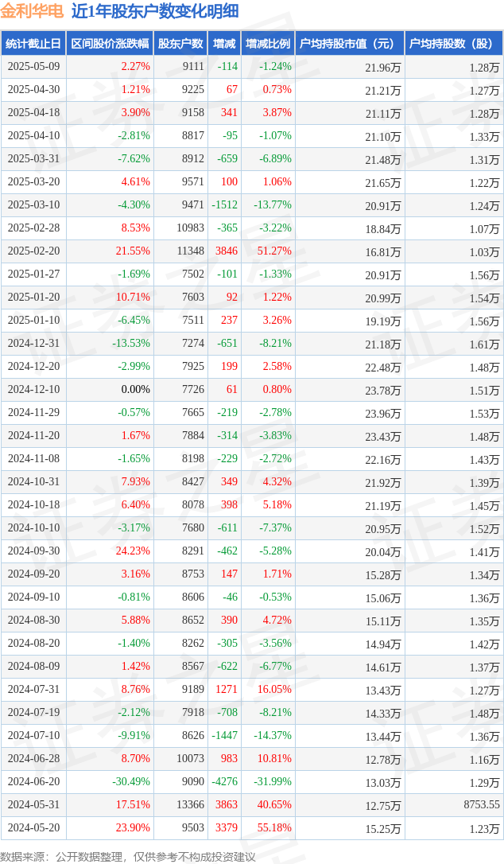Click the 统计截止日 column header
The image size is (504, 864).
click(x=33, y=44)
